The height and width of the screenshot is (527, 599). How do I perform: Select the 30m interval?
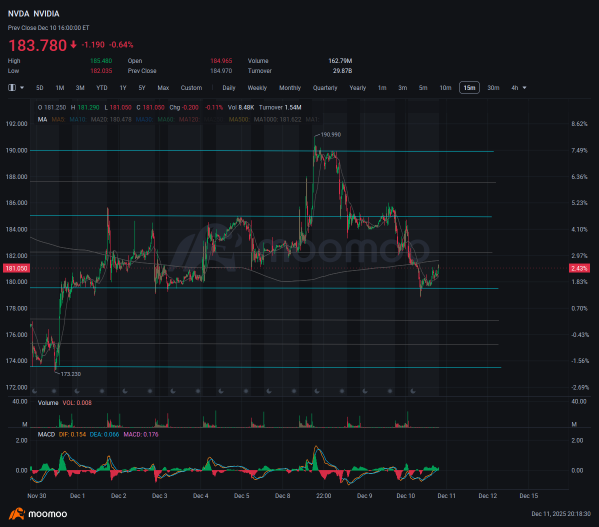tap(493, 88)
